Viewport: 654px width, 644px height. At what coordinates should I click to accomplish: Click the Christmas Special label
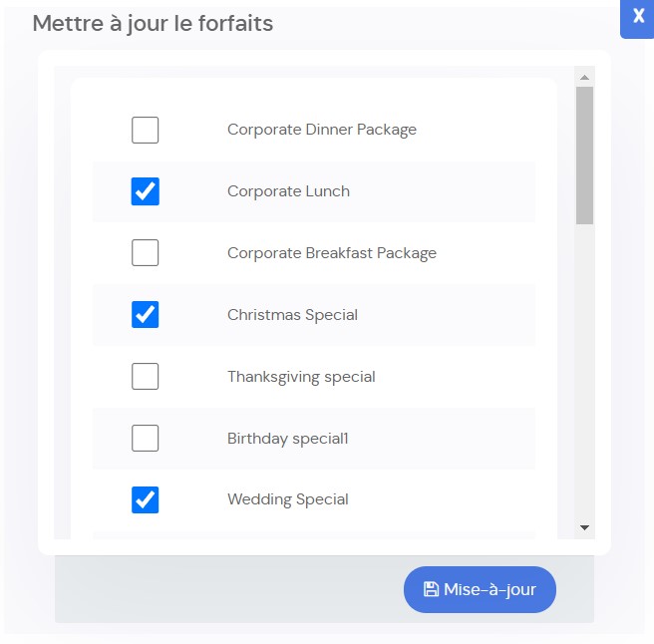(292, 315)
